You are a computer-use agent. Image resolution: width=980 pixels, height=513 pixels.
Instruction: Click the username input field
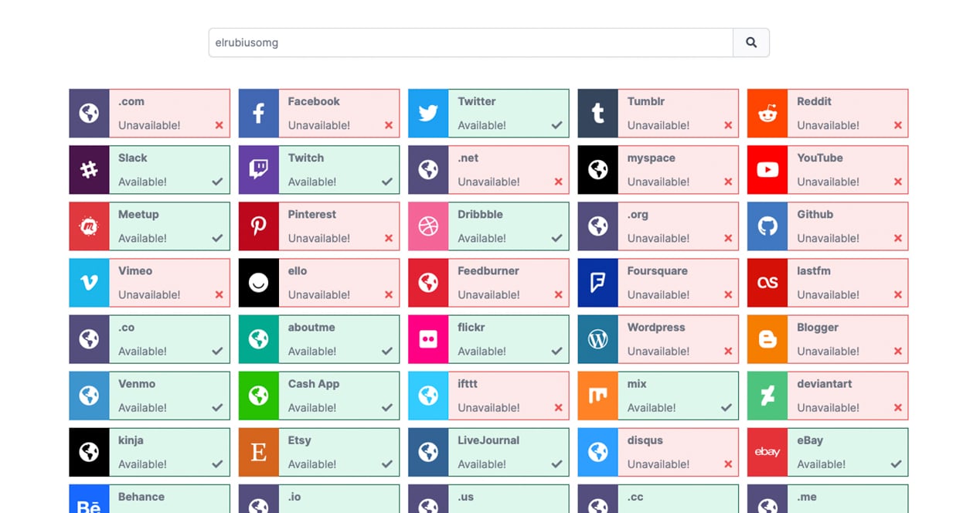point(470,42)
